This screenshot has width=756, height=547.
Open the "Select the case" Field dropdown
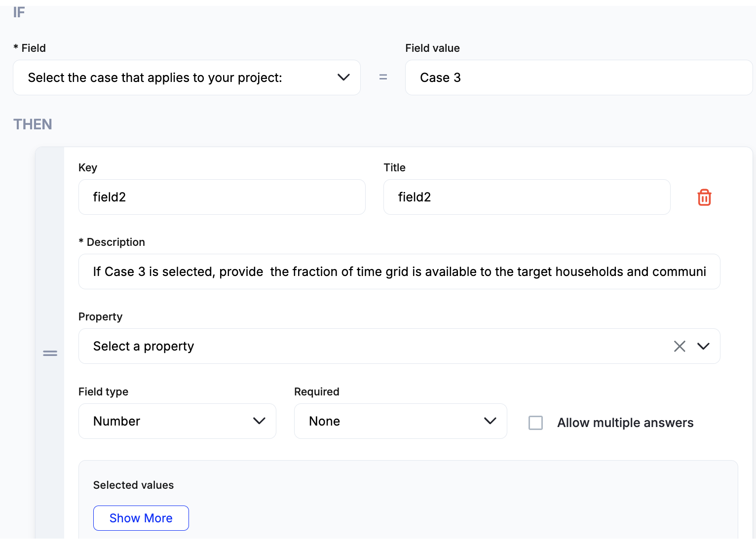point(178,78)
